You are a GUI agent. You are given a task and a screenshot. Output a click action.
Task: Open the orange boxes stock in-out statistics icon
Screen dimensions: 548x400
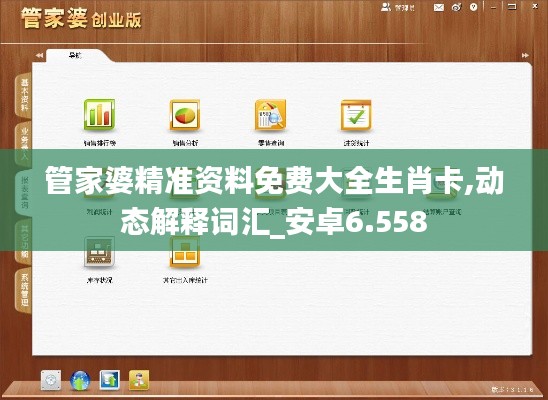185,252
